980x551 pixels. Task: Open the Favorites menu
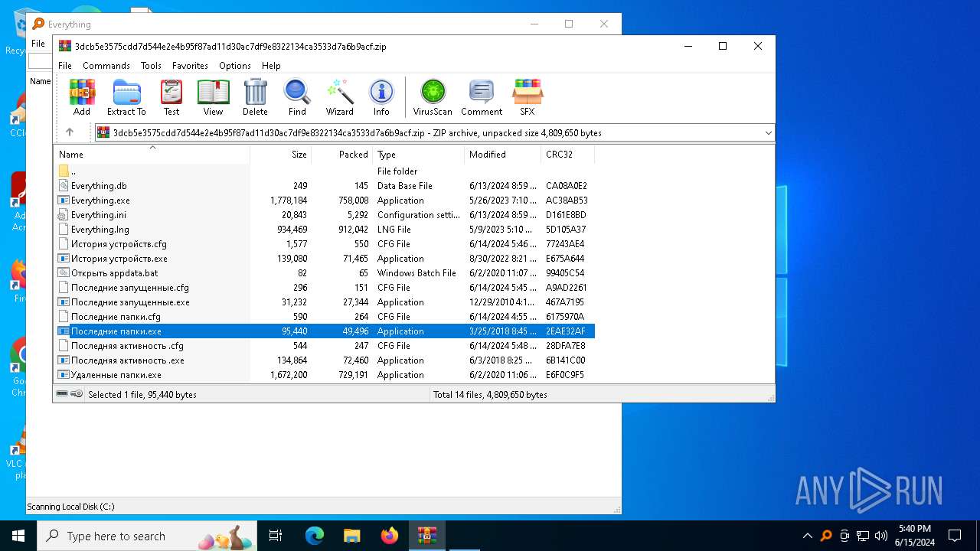click(x=190, y=66)
